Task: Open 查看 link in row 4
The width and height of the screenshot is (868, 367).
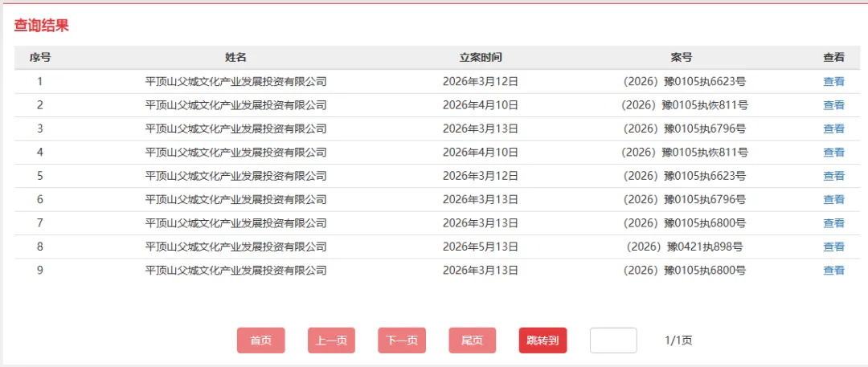Action: point(833,153)
